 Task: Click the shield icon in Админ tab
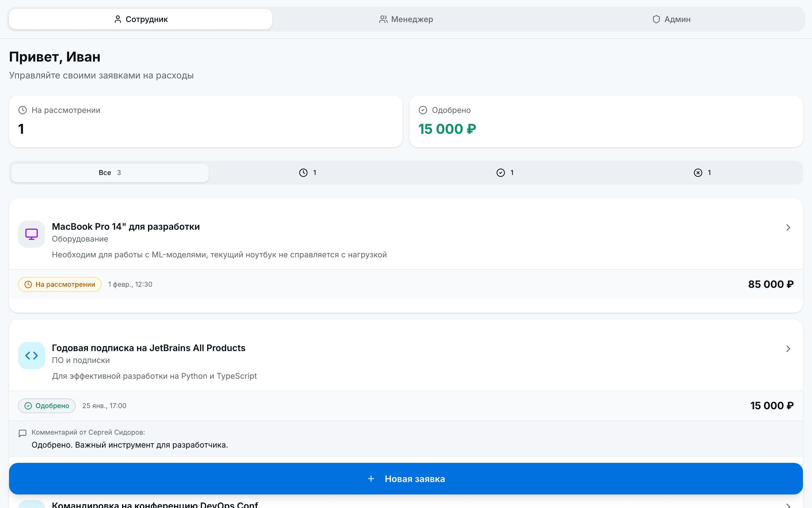(656, 19)
